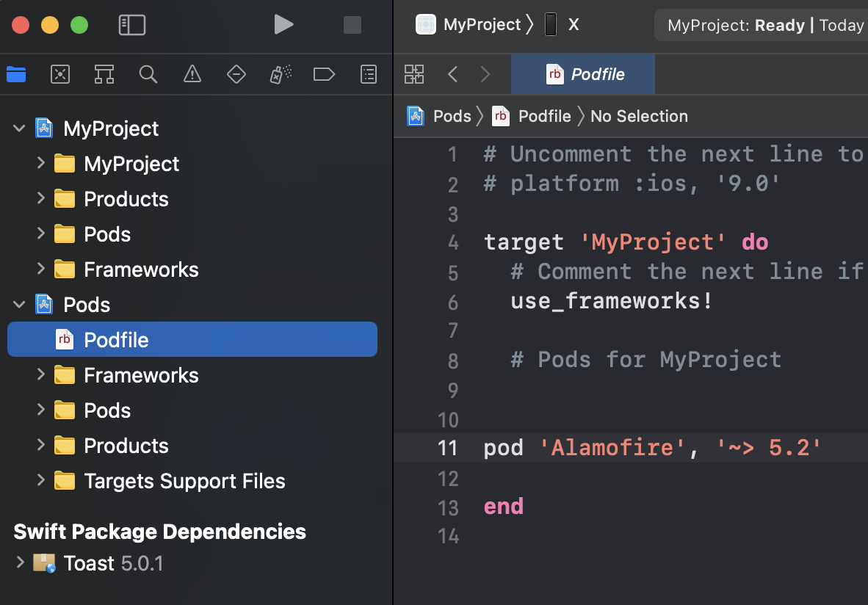Screen dimensions: 868x605
Task: Expand the Toast 5.0.1 package
Action: pyautogui.click(x=20, y=563)
